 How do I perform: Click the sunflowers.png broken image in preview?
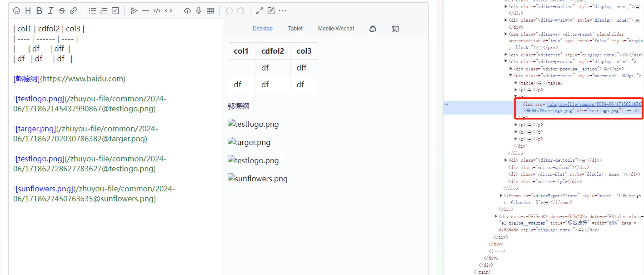click(x=258, y=179)
